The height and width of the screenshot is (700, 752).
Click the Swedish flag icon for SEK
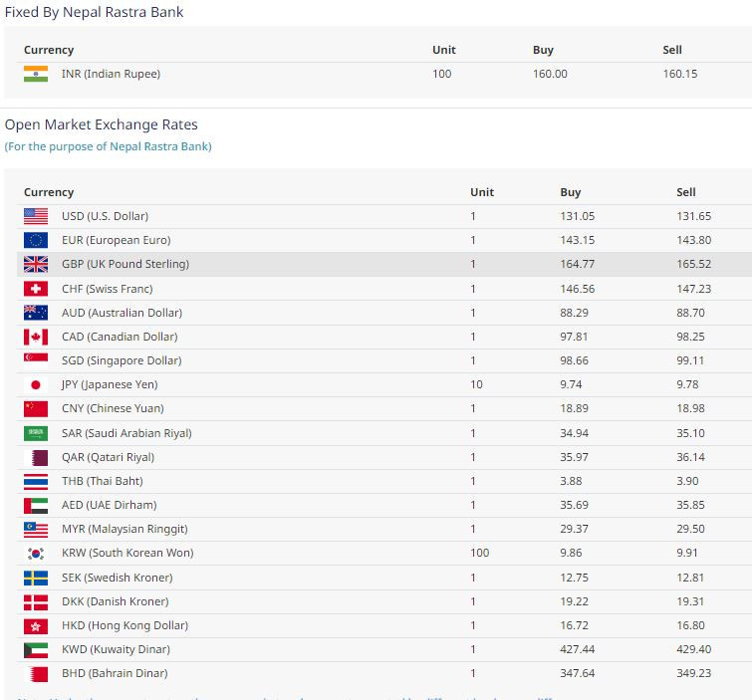click(36, 578)
